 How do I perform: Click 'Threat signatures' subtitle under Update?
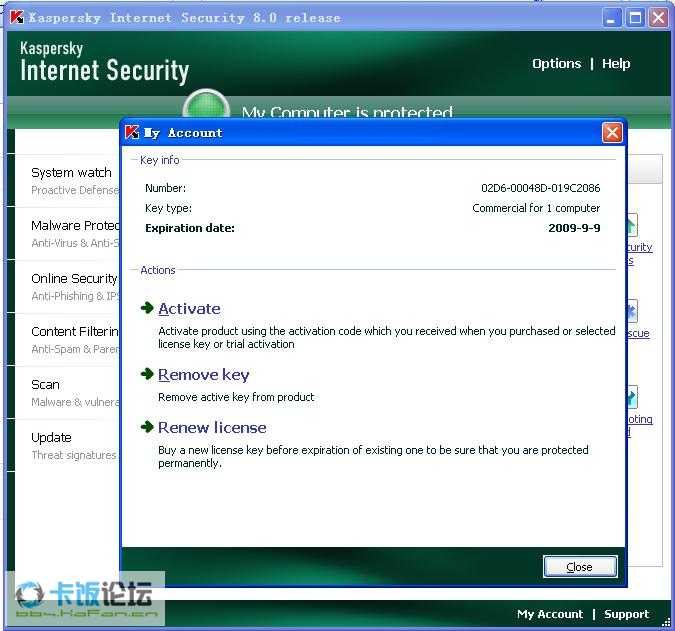point(74,455)
